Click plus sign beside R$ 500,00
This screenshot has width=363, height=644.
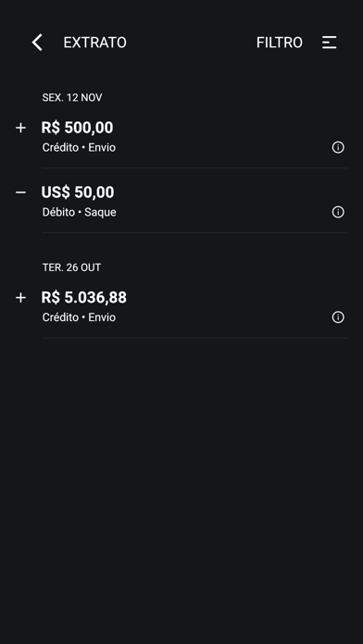pyautogui.click(x=20, y=128)
